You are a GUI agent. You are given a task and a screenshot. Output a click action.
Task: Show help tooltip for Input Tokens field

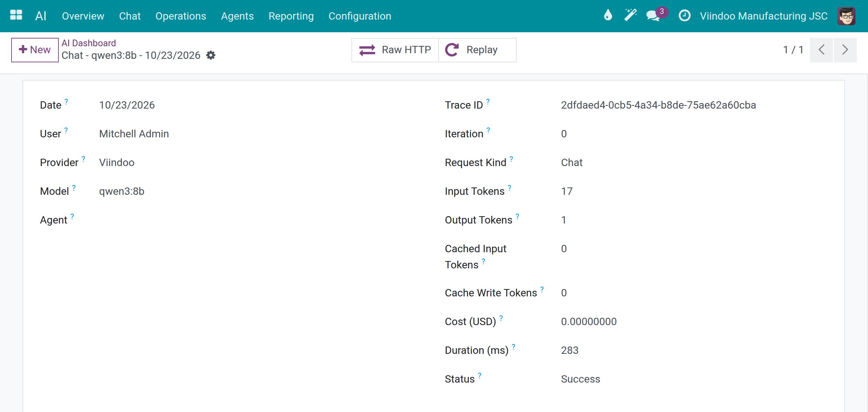point(510,187)
